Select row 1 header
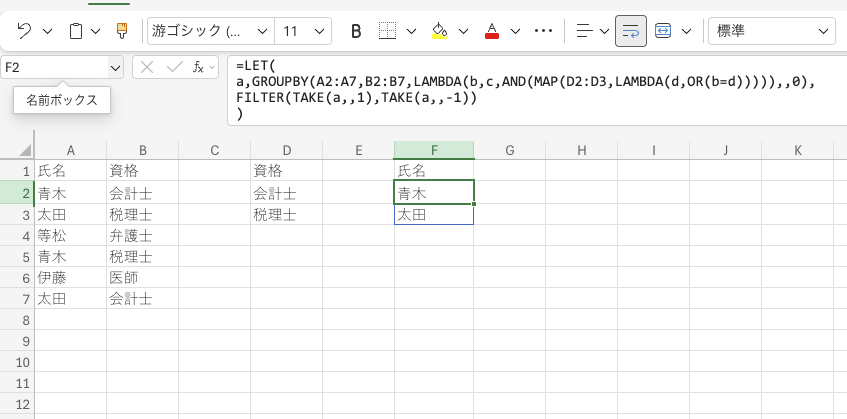Screen dimensions: 847x419 coord(17,172)
